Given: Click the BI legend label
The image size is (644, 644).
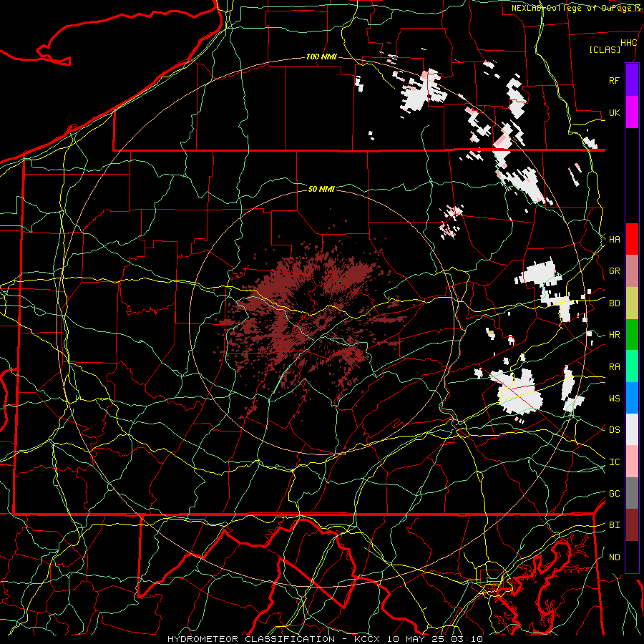Looking at the screenshot, I should (x=614, y=525).
